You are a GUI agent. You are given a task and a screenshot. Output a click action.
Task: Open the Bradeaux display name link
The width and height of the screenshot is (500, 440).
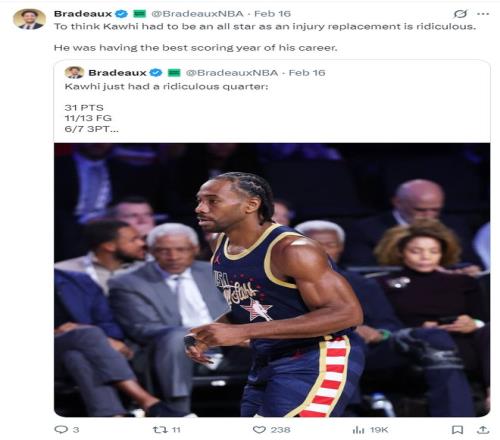coord(83,14)
